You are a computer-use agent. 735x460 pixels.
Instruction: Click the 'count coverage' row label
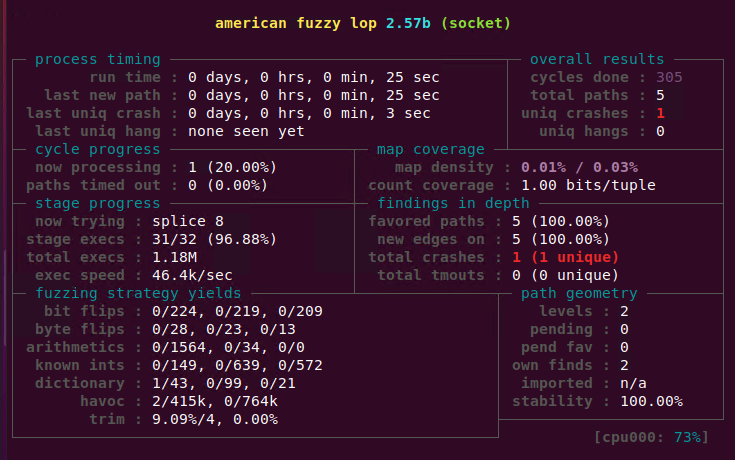click(x=431, y=185)
